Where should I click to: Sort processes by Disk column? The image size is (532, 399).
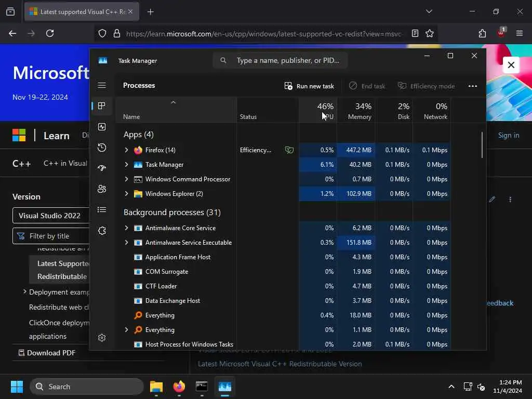[x=394, y=111]
